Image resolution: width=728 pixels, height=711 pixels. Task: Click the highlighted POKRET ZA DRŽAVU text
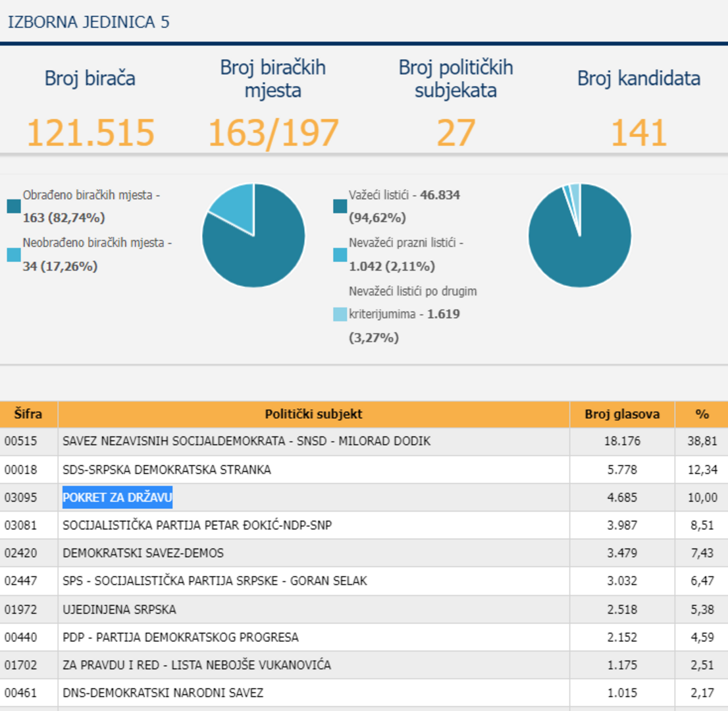(117, 498)
